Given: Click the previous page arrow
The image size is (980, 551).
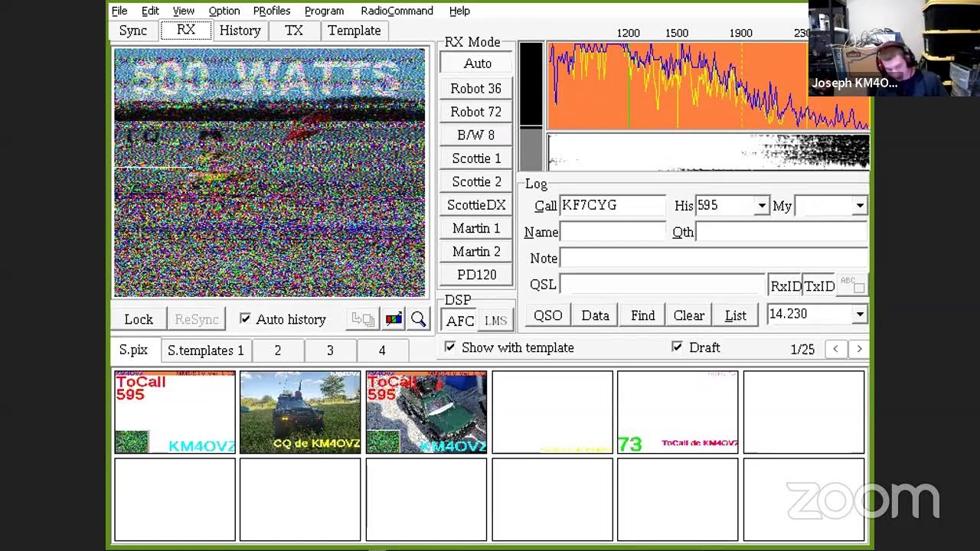Looking at the screenshot, I should pyautogui.click(x=835, y=349).
